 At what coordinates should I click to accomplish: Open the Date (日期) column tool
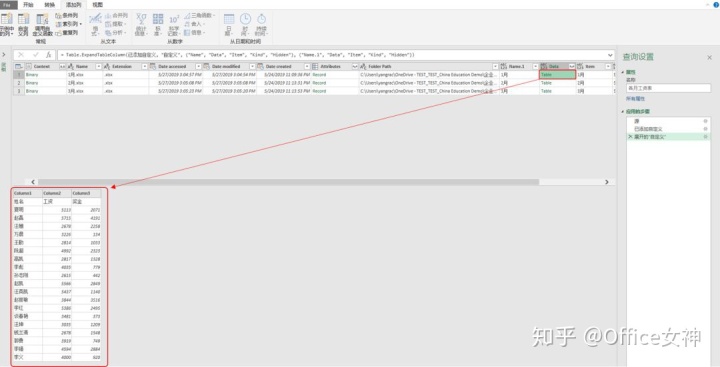[229, 24]
